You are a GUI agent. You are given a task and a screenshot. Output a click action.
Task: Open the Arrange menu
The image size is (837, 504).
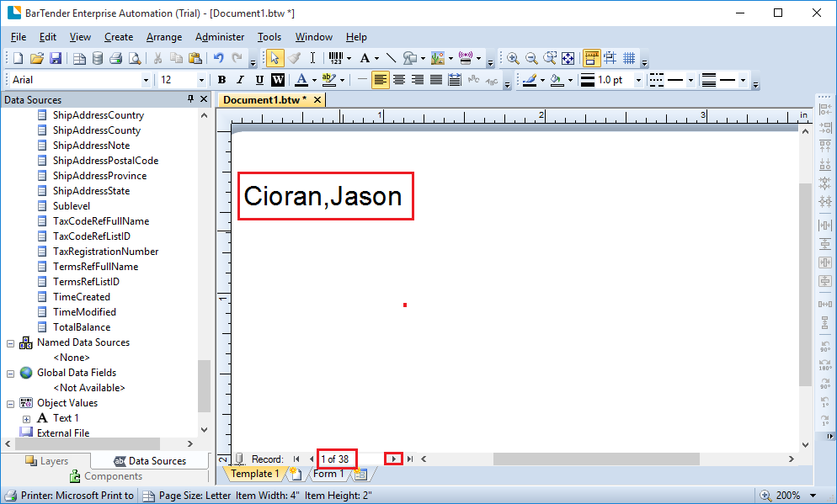164,37
